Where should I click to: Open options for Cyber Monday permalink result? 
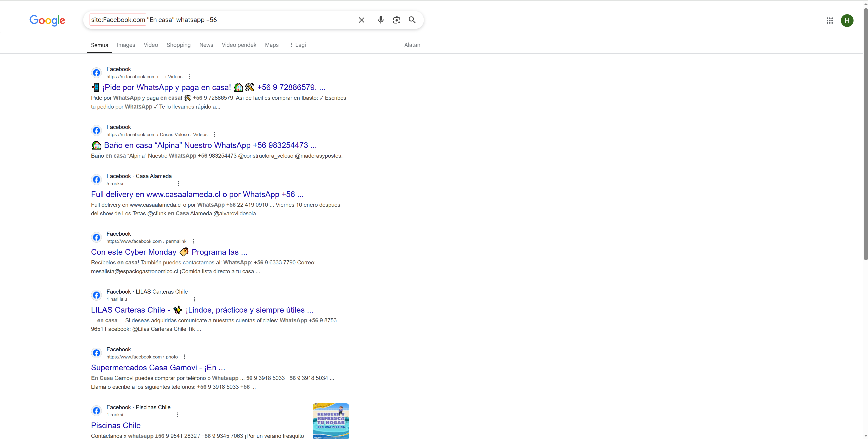point(193,241)
